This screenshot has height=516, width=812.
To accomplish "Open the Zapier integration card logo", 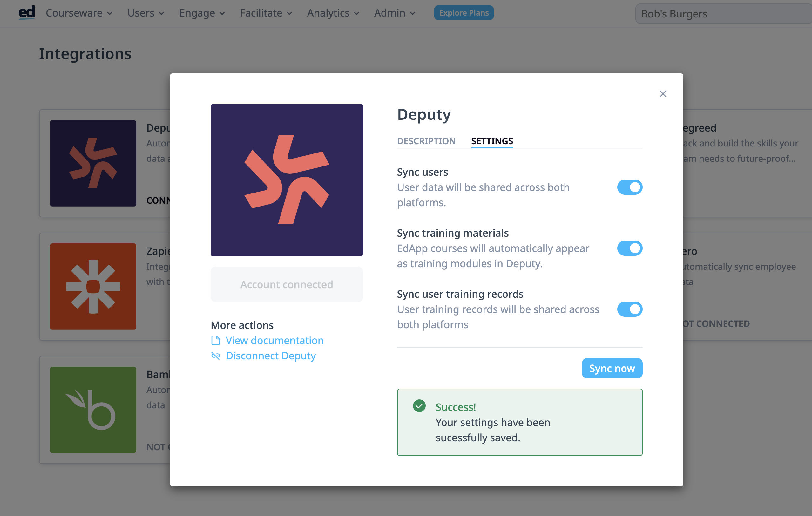I will (93, 287).
